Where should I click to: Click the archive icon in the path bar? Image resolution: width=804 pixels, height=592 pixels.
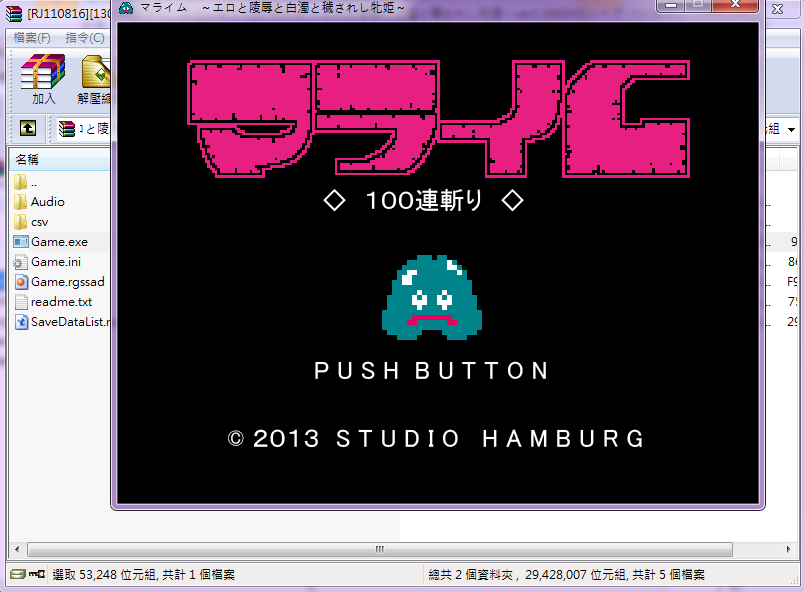click(x=67, y=129)
